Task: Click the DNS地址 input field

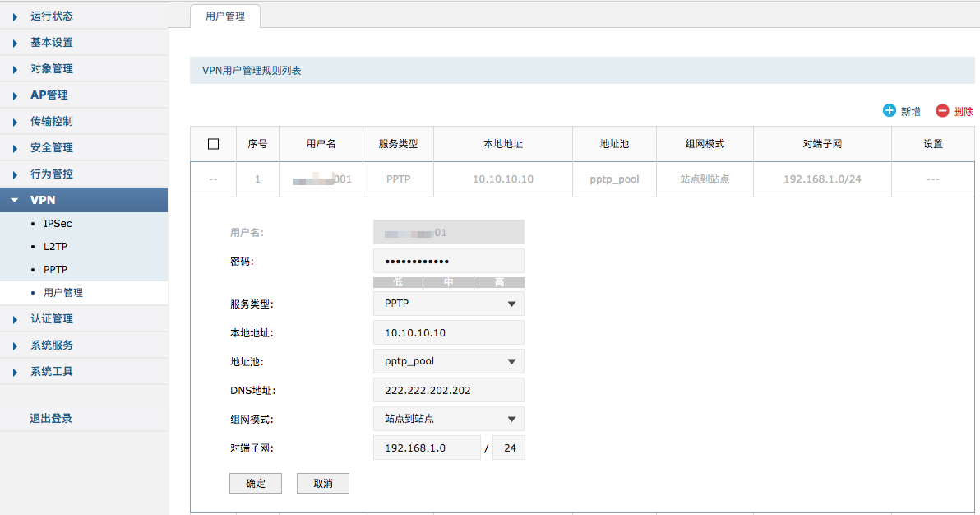Action: pos(448,390)
